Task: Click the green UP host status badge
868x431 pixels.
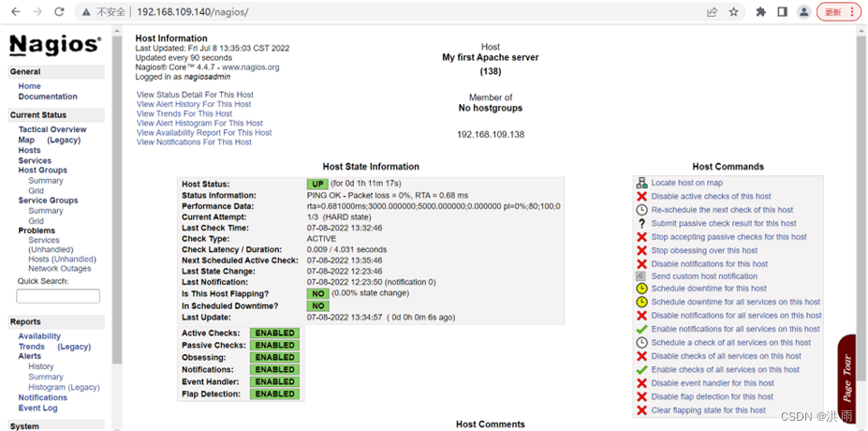Action: [317, 184]
